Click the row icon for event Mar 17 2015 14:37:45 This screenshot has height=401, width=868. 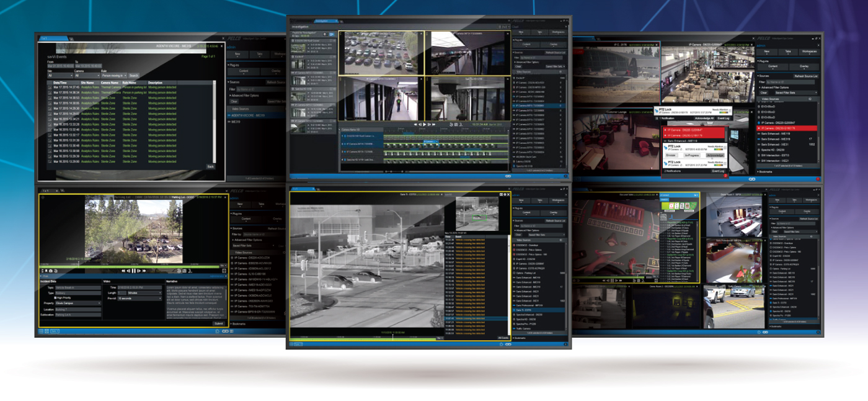pyautogui.click(x=50, y=88)
